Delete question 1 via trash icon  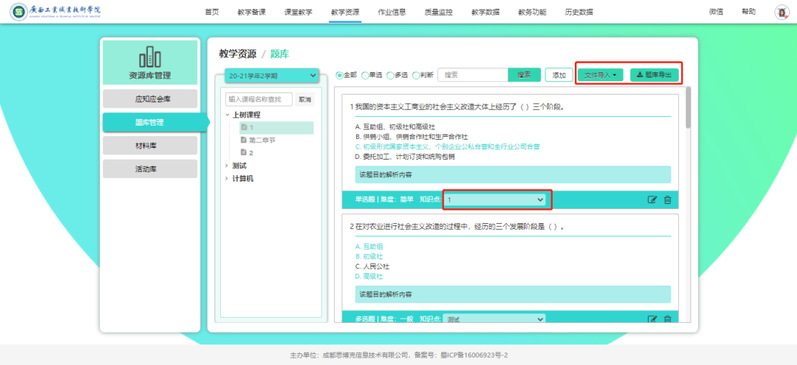(667, 200)
